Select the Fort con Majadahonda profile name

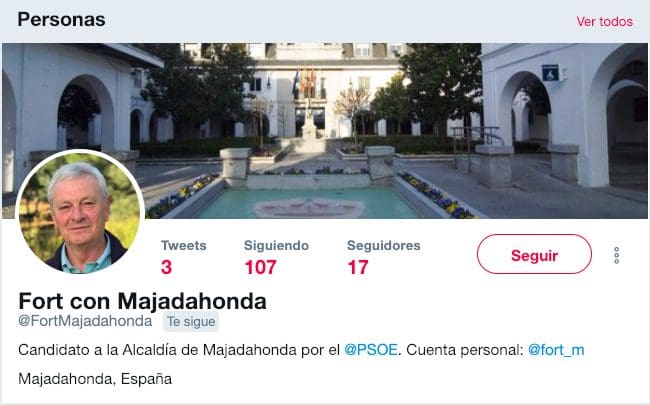tap(142, 301)
